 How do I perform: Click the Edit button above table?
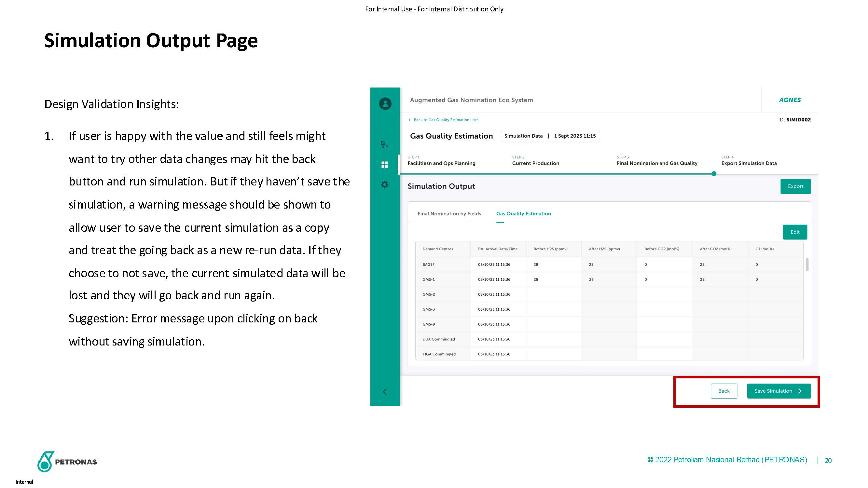794,232
